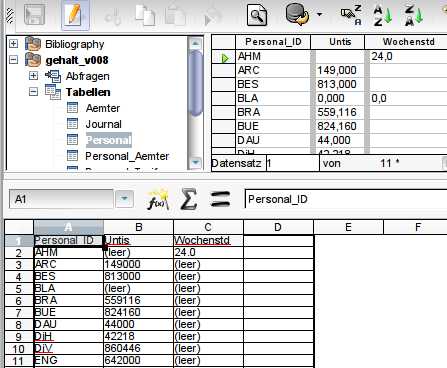Click cell A11 containing ENG
Viewport: 447px width, 368px height.
[69, 361]
